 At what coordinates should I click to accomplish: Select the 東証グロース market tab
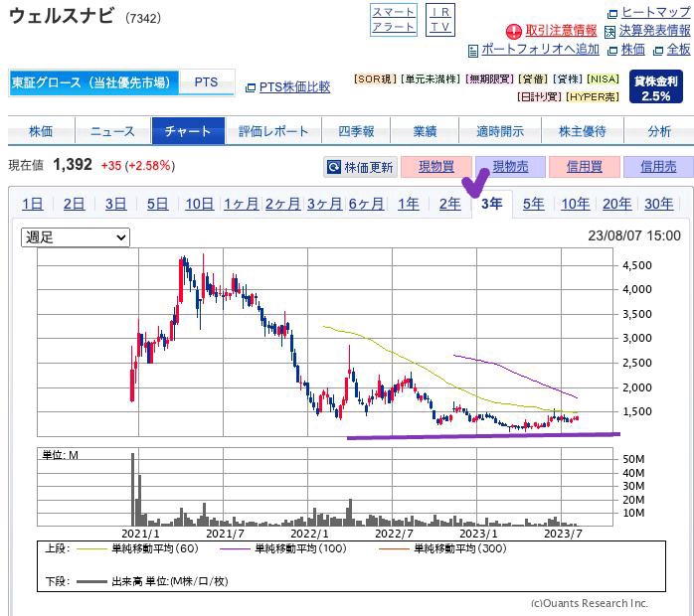click(93, 82)
